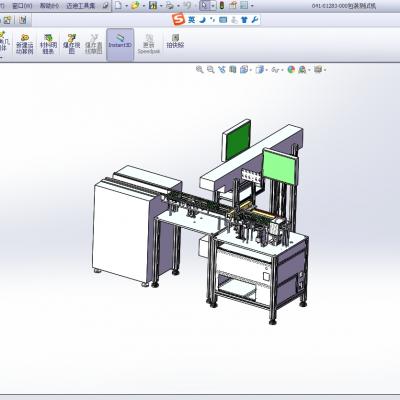Open the 窗口 (Window) menu
Screen dimensions: 400x400
tap(22, 6)
